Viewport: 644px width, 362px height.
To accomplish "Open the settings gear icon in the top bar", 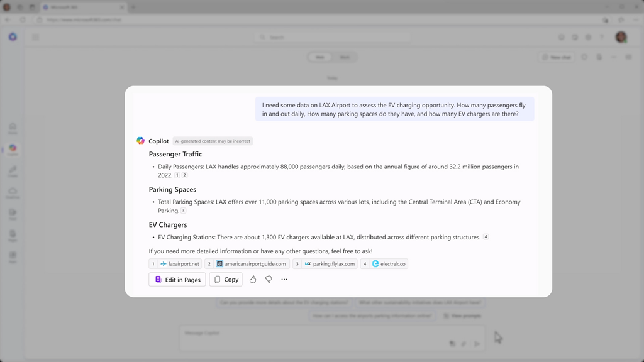I will pos(588,37).
